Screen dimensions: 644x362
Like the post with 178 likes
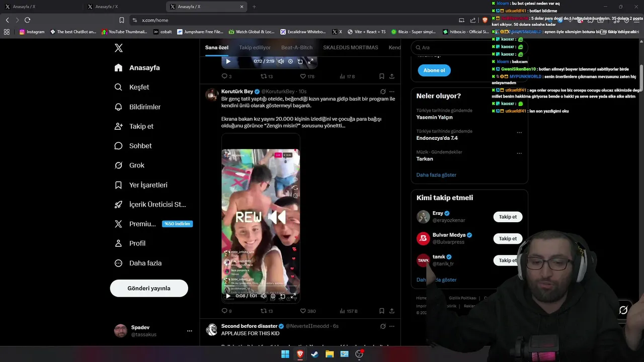(307, 76)
